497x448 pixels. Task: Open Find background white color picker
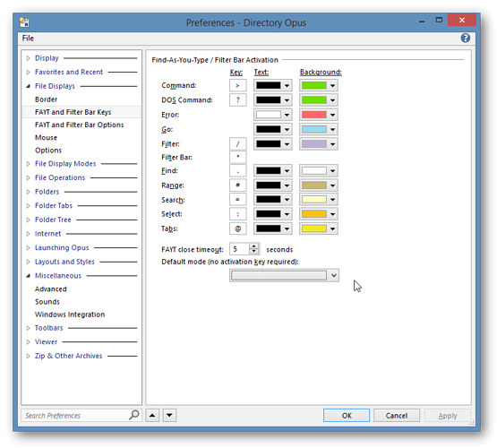pyautogui.click(x=319, y=170)
